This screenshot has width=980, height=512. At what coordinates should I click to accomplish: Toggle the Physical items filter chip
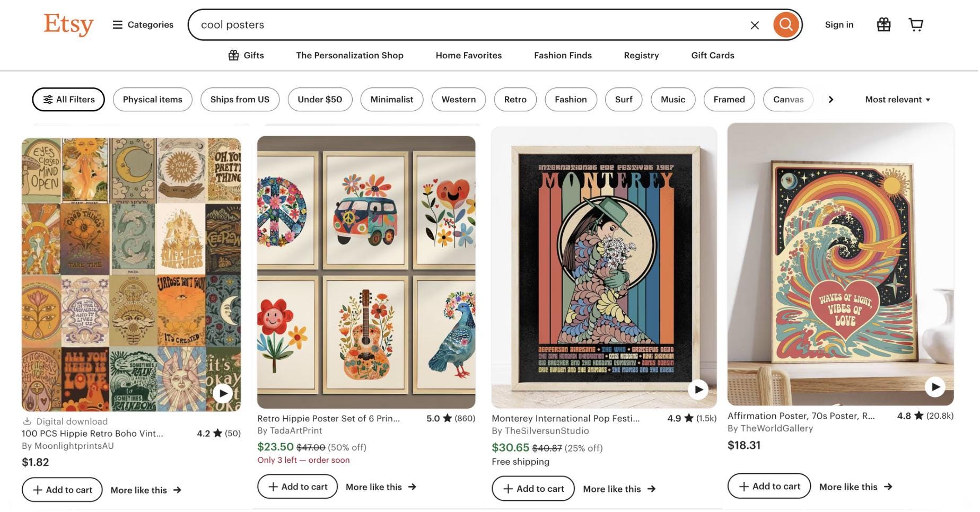[x=152, y=100]
